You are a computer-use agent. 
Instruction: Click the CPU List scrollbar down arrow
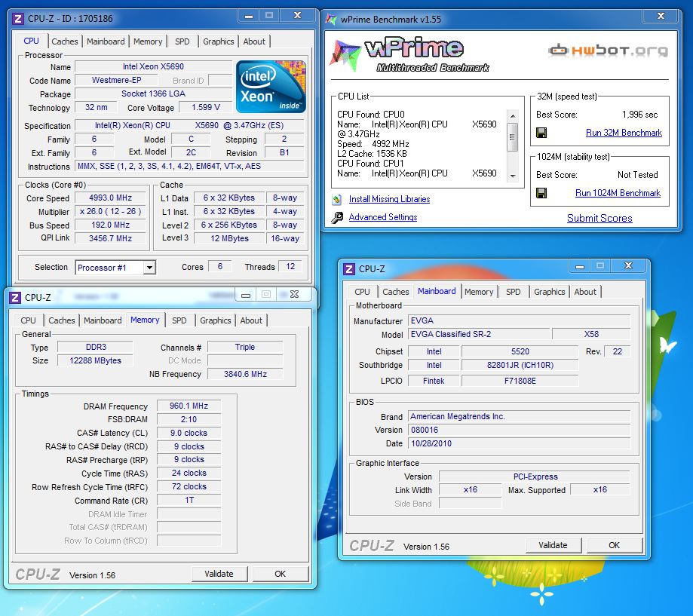point(513,176)
